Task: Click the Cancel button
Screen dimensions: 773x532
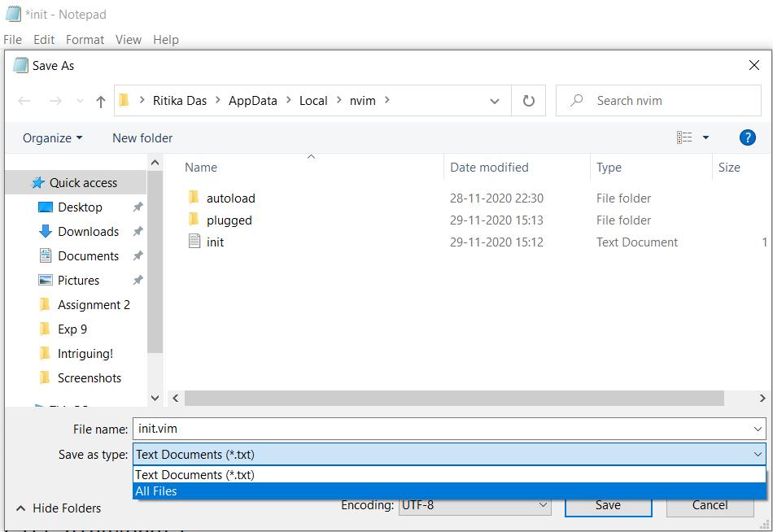Action: (710, 506)
